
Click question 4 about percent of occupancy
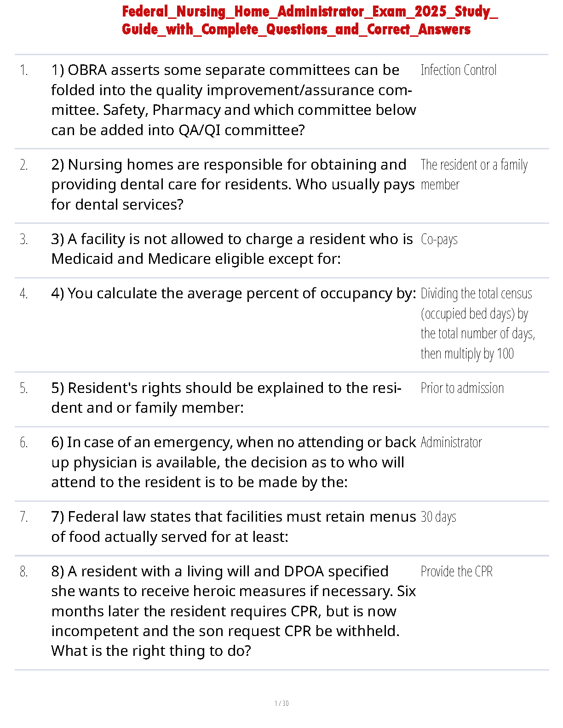tap(233, 293)
